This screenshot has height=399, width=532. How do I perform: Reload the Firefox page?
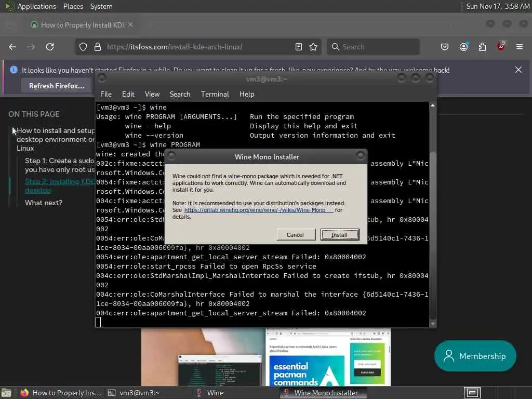click(x=50, y=47)
